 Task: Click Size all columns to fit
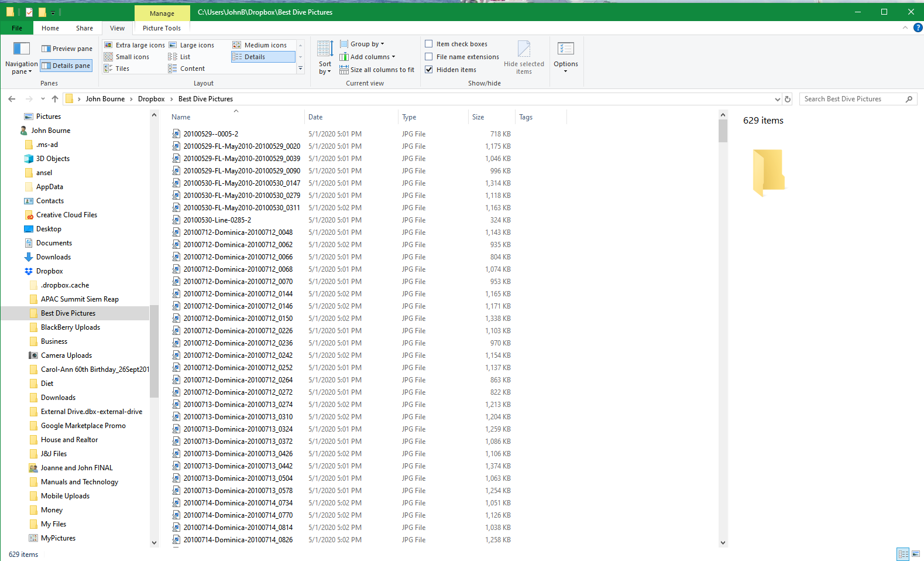(377, 70)
